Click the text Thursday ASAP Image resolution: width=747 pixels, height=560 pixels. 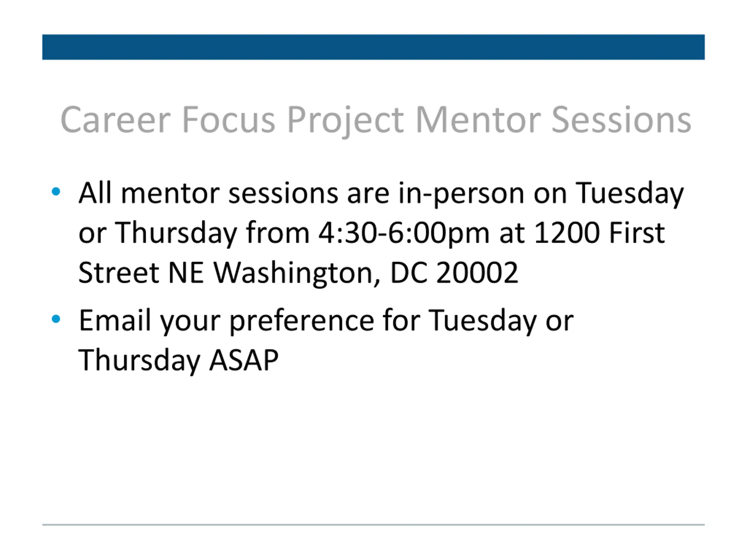click(179, 360)
